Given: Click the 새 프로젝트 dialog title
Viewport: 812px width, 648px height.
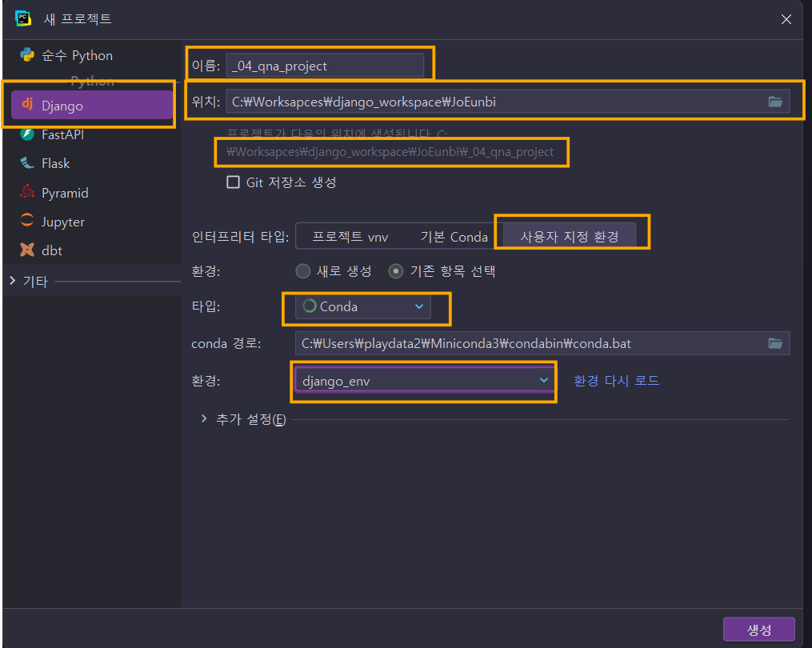Looking at the screenshot, I should pyautogui.click(x=78, y=18).
